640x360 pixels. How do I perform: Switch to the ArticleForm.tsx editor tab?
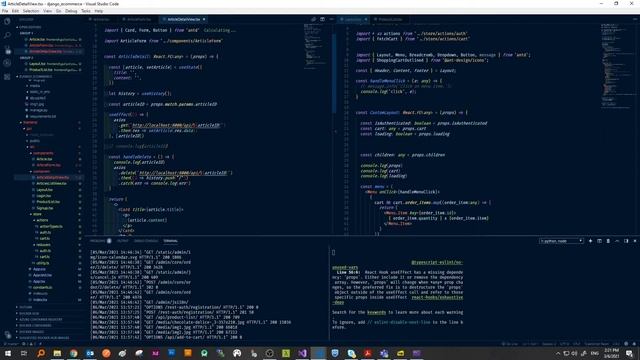pos(139,19)
